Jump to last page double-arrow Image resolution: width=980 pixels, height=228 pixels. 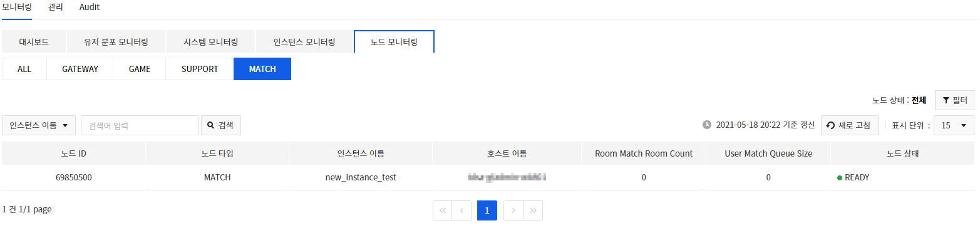click(x=532, y=210)
